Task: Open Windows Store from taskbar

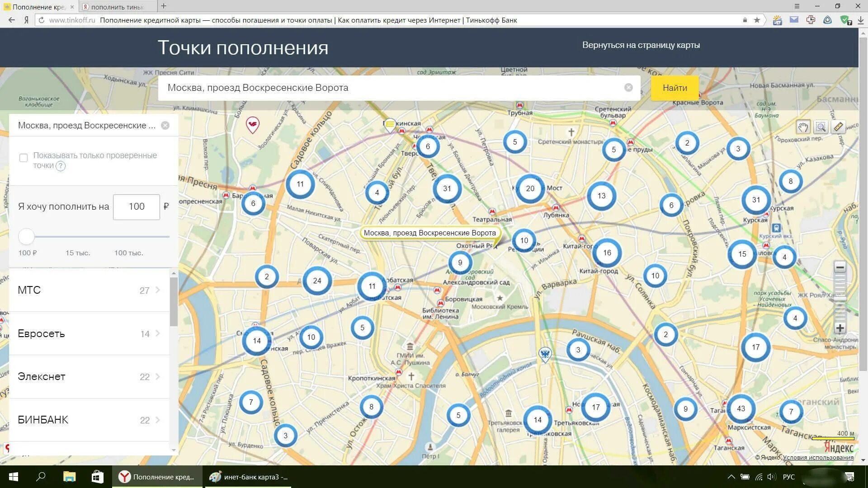Action: pyautogui.click(x=97, y=477)
